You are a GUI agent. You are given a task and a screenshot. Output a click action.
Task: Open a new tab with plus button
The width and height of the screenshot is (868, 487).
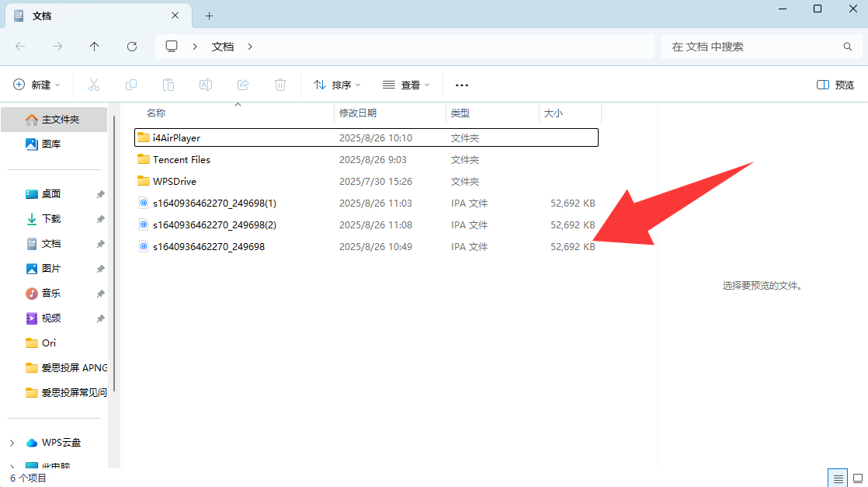(209, 16)
